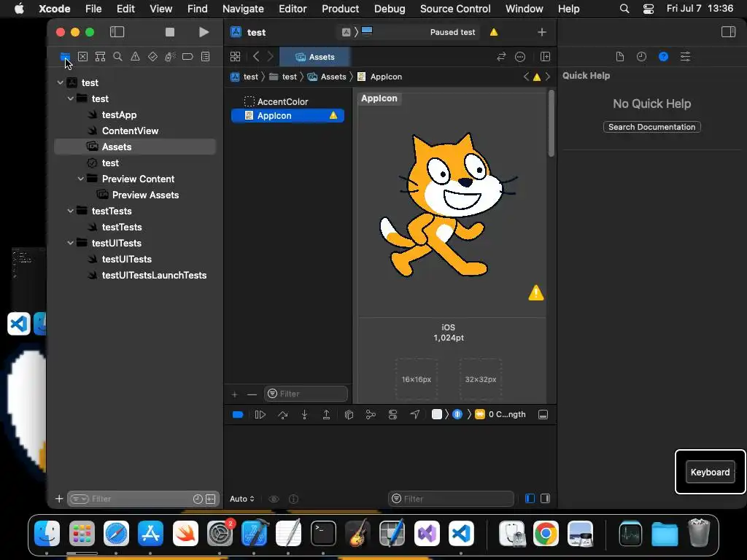Remove selected asset with minus
The image size is (747, 560).
252,394
